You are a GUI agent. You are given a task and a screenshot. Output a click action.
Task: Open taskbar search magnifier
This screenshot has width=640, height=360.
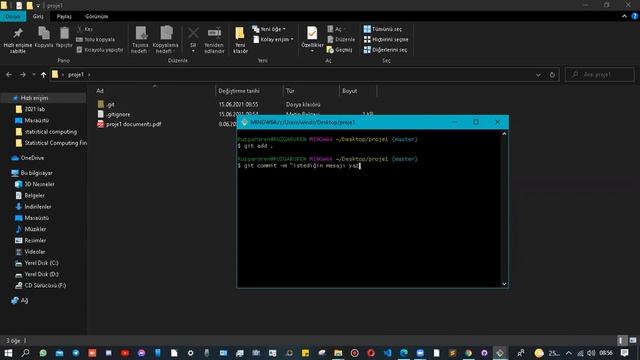pos(25,353)
